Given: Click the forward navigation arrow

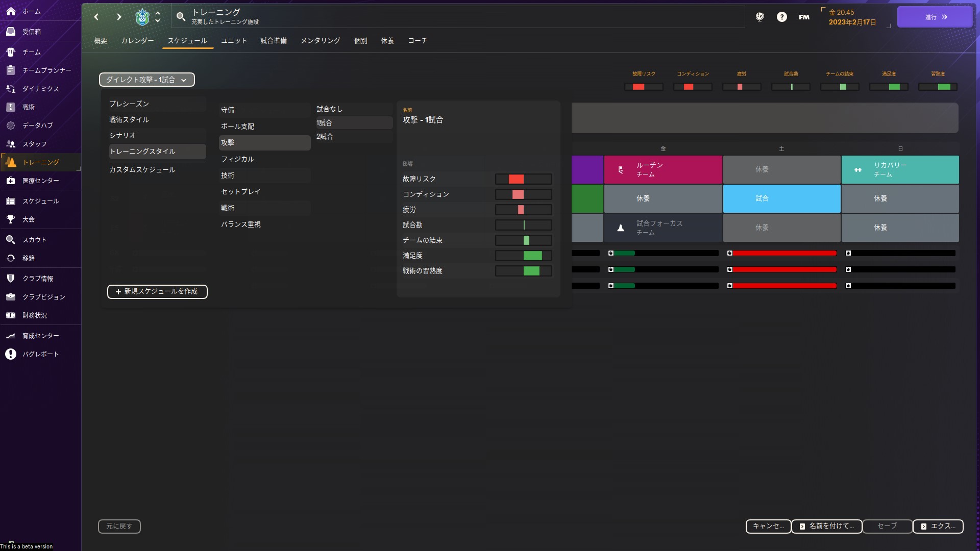Looking at the screenshot, I should tap(119, 17).
